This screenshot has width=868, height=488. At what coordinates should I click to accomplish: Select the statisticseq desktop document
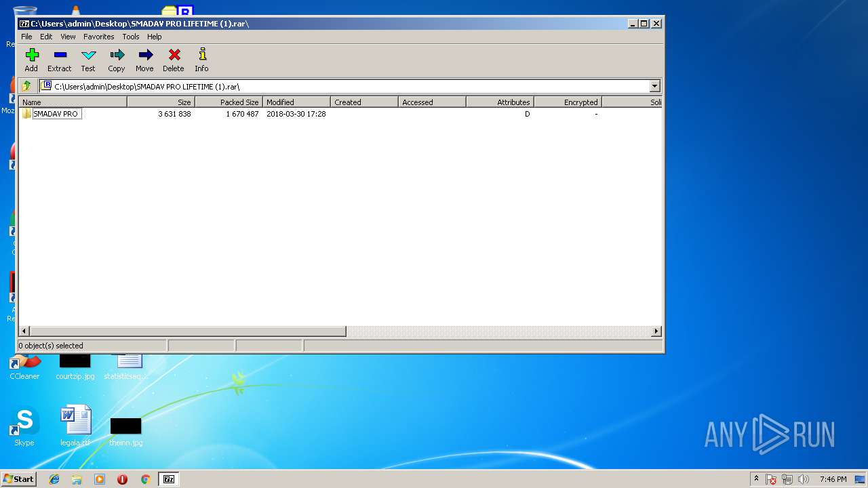point(126,367)
